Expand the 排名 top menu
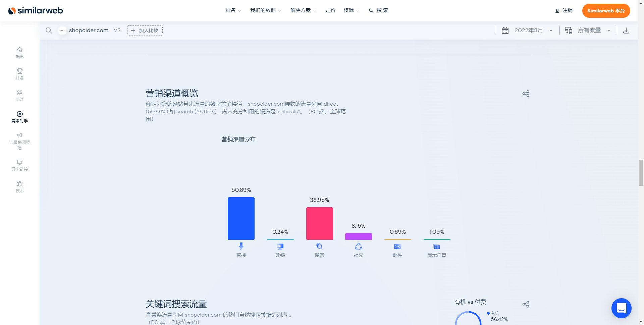 click(233, 10)
